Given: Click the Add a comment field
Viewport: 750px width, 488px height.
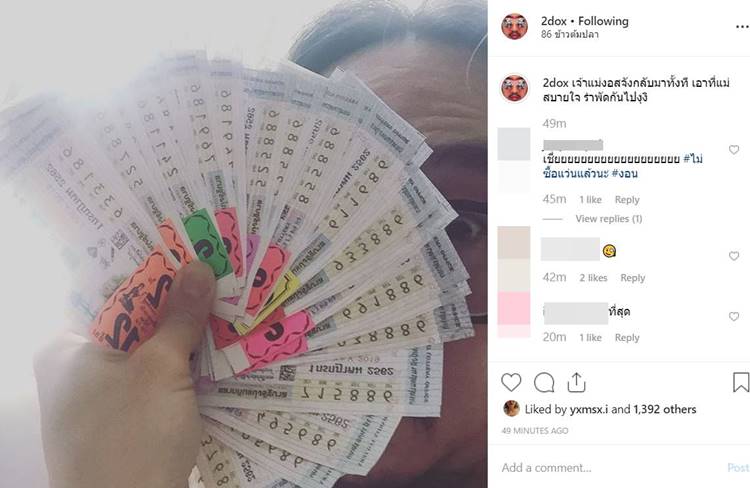Looking at the screenshot, I should [x=612, y=467].
